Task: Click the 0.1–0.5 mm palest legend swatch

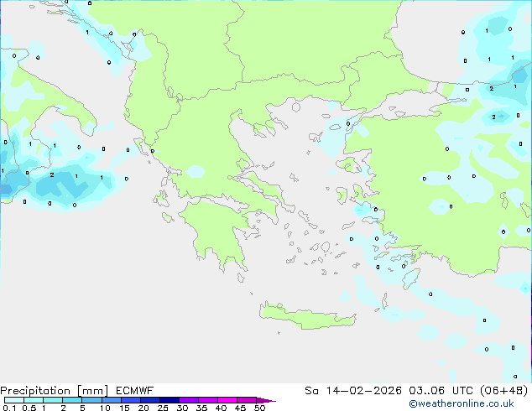Action: 14,400
